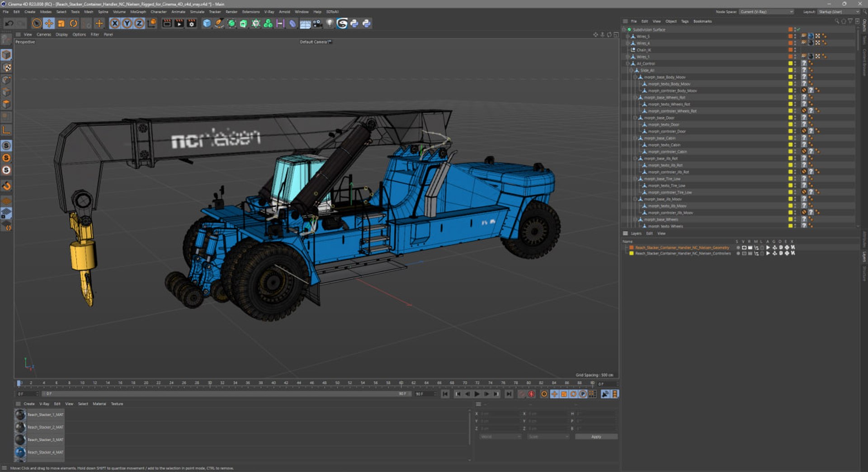Click orange color swatch of Geometry layer

(x=632, y=248)
